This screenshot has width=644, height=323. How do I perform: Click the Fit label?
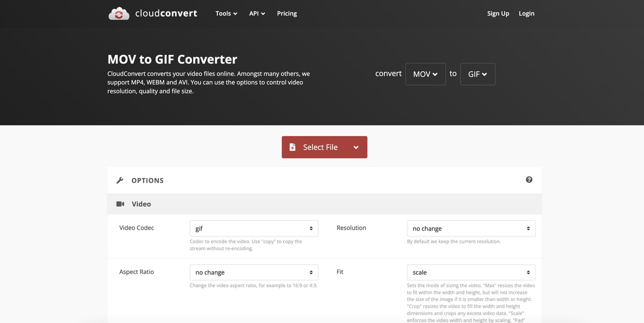tap(340, 272)
